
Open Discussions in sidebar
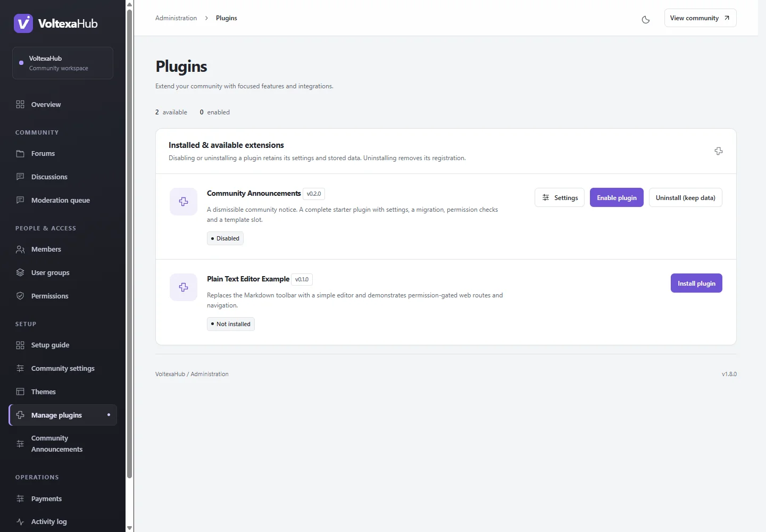click(x=63, y=177)
